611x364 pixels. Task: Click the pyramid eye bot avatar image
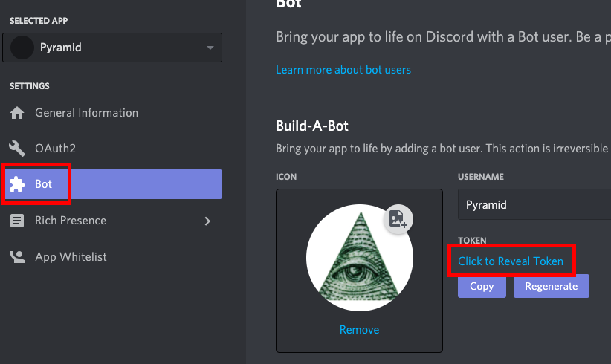point(359,258)
